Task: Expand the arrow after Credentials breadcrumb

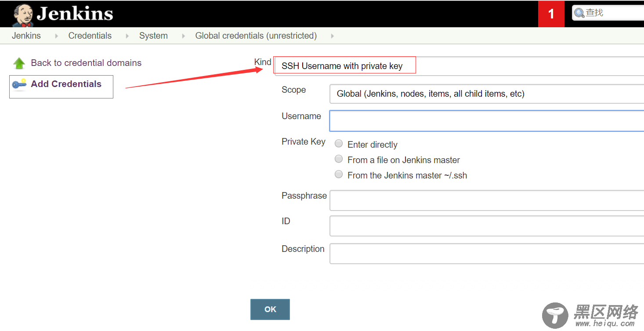Action: tap(127, 36)
